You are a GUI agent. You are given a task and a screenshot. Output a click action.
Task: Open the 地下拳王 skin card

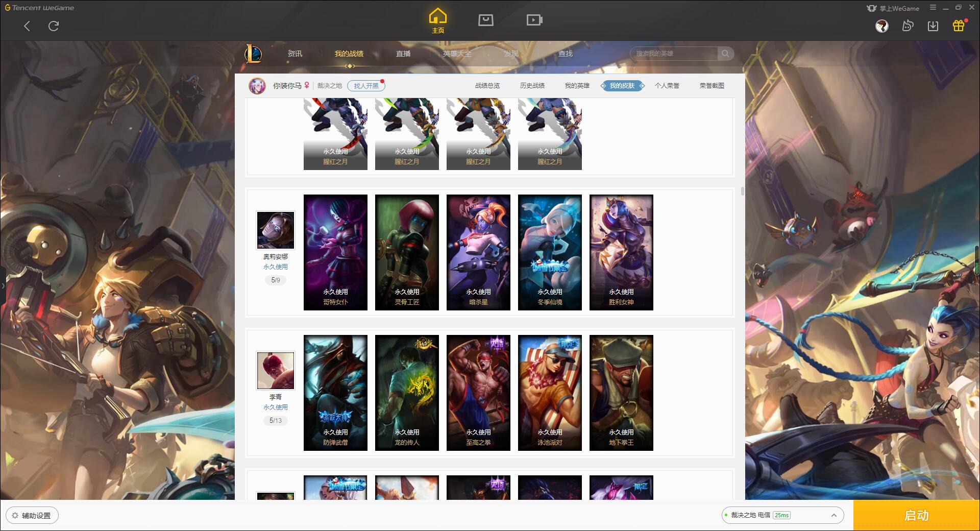coord(621,393)
